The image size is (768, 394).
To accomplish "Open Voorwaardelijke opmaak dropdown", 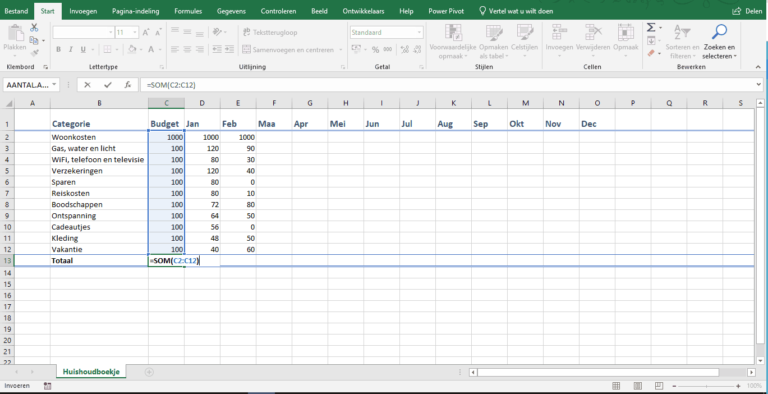I will pyautogui.click(x=453, y=42).
